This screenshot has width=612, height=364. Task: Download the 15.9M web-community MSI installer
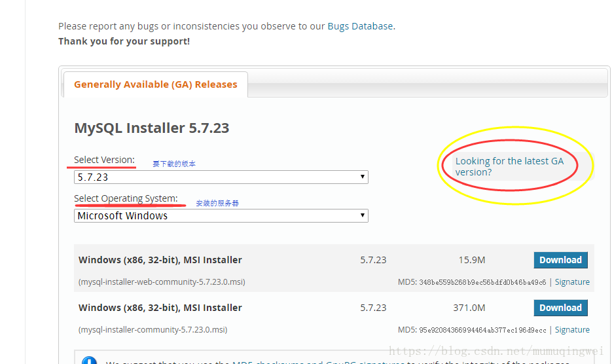560,260
